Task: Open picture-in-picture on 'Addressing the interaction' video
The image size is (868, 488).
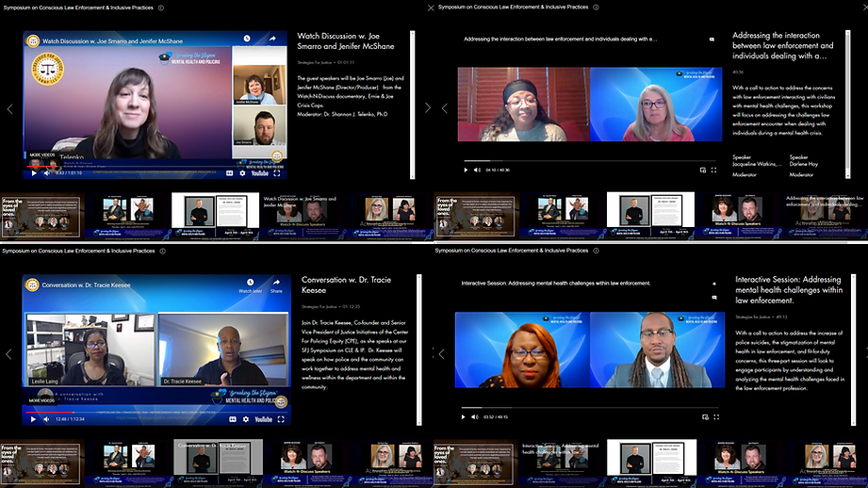Action: point(702,170)
